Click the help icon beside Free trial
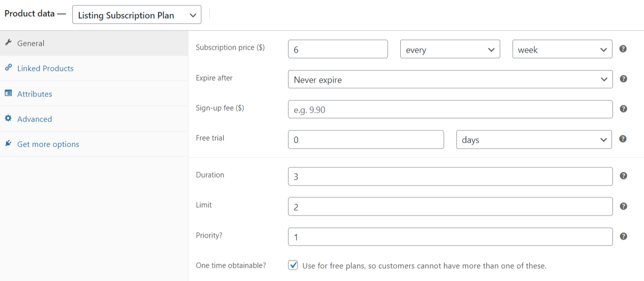Image resolution: width=644 pixels, height=281 pixels. pyautogui.click(x=623, y=139)
